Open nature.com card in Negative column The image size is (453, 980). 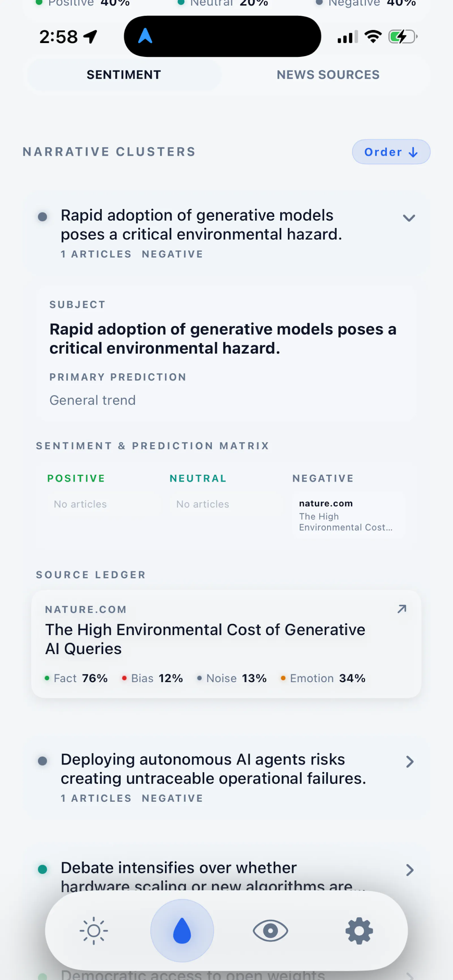[348, 515]
